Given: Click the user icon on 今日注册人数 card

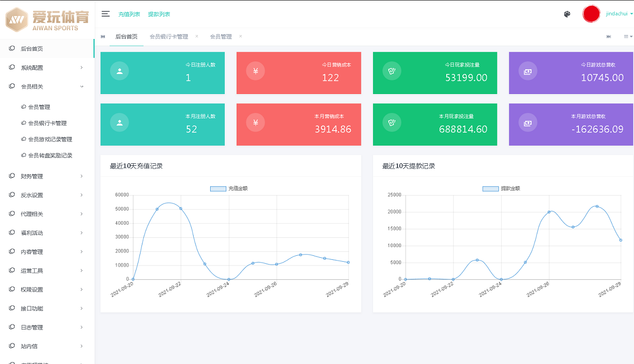Looking at the screenshot, I should click(119, 72).
